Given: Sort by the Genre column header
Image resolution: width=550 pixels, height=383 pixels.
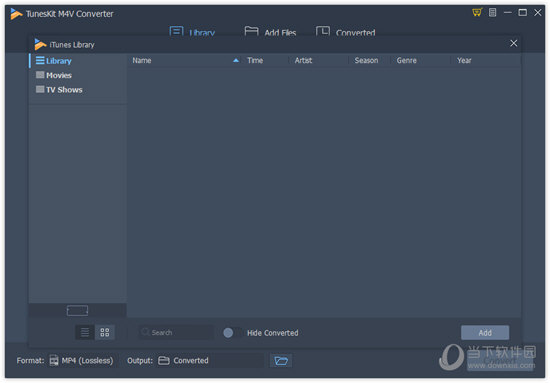Looking at the screenshot, I should (407, 60).
